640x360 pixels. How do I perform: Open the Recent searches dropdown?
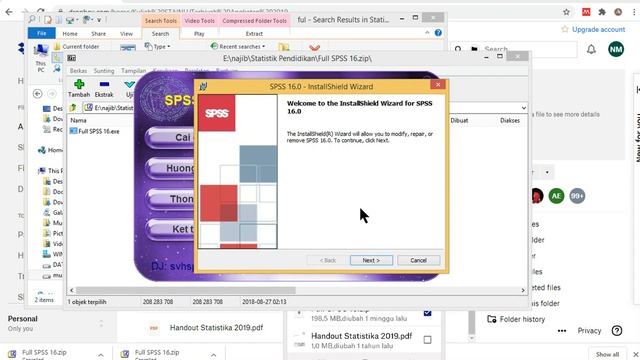[x=238, y=47]
